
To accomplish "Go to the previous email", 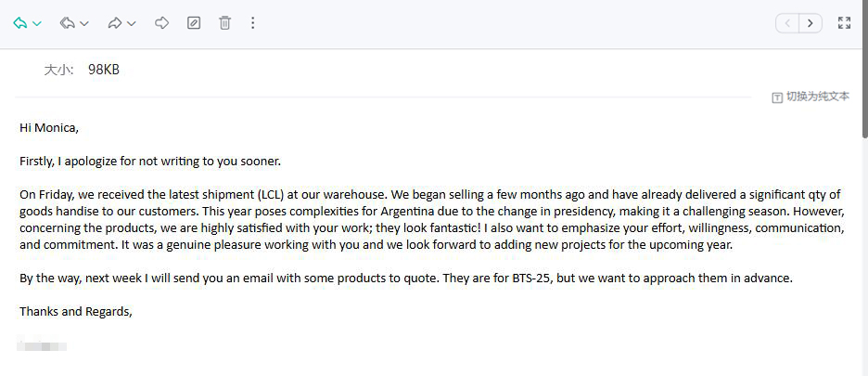I will tap(787, 23).
